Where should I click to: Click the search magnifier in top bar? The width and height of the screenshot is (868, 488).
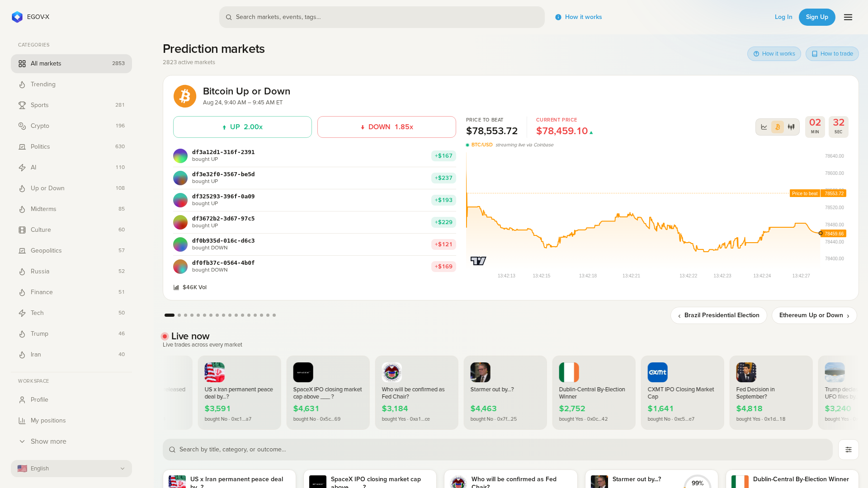pos(229,17)
